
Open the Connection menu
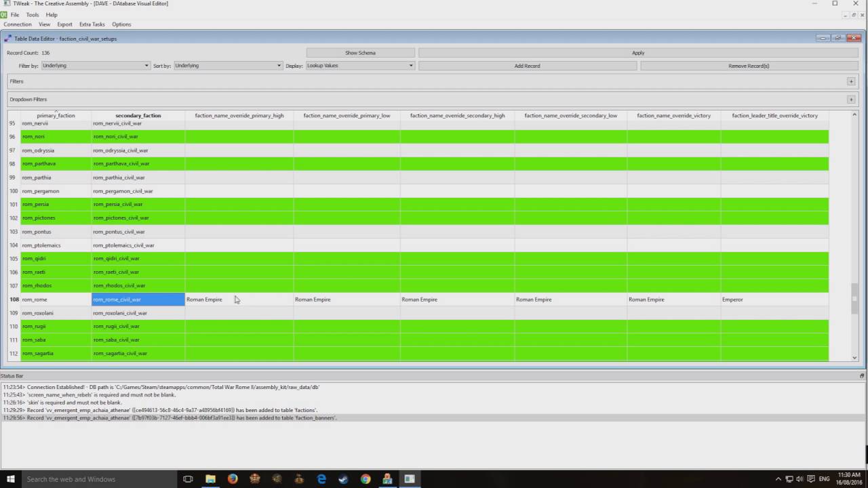click(18, 24)
